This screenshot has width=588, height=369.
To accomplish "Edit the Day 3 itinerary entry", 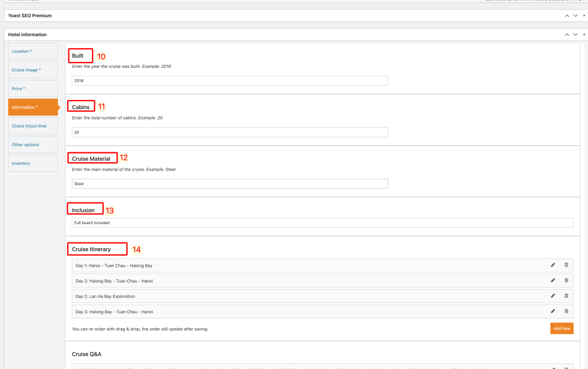I will click(552, 311).
